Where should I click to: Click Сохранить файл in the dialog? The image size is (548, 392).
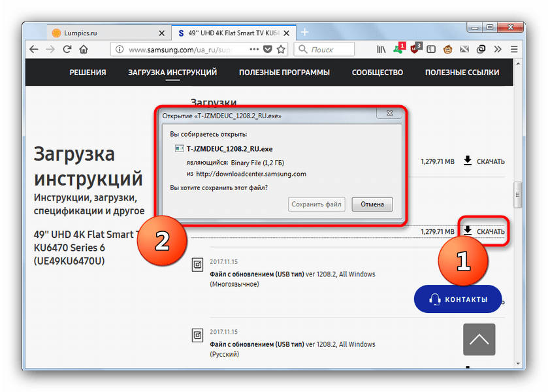[316, 204]
